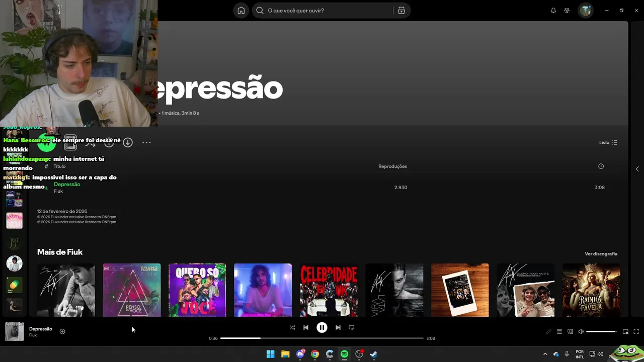Click the 3:08 duration in the track row

click(x=600, y=188)
